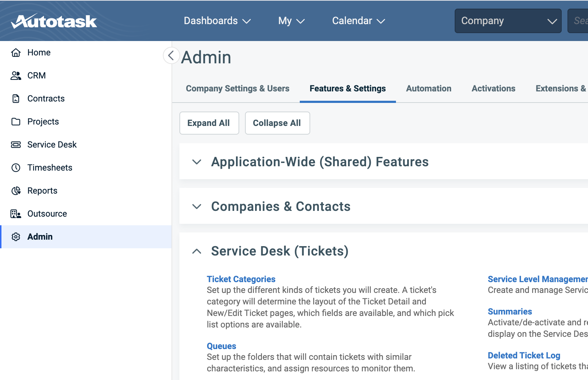
Task: Click the Home house icon in sidebar
Action: (16, 53)
